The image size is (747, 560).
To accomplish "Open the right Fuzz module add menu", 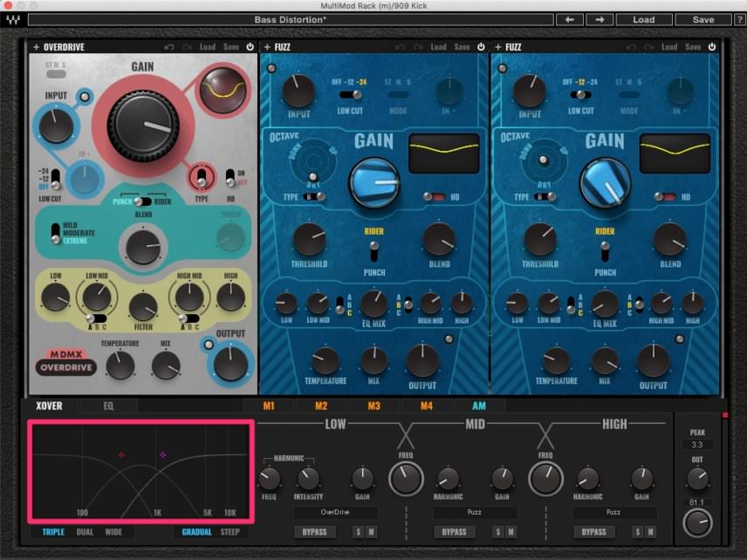I will pos(497,47).
